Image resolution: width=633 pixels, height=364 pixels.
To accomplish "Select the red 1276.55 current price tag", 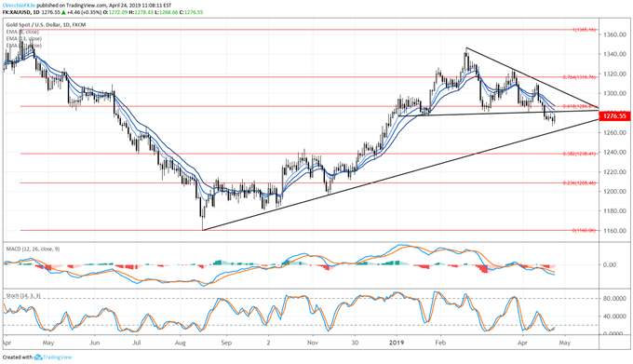I will pyautogui.click(x=614, y=116).
